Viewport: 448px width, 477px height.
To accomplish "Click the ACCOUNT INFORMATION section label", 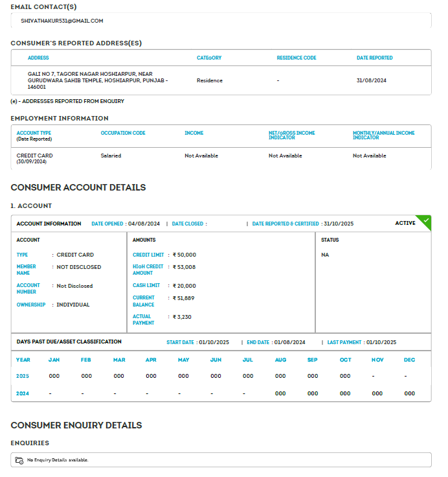I will click(49, 224).
